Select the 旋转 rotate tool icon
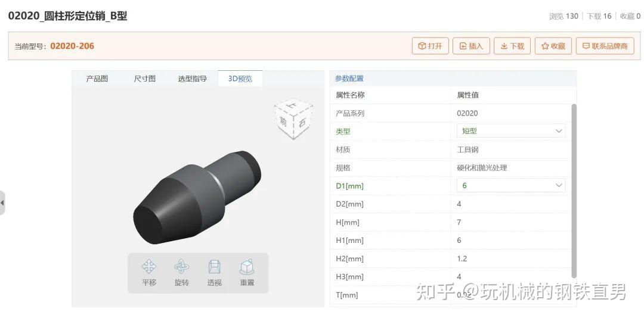Screen dimensions: 644x318 coord(181,267)
